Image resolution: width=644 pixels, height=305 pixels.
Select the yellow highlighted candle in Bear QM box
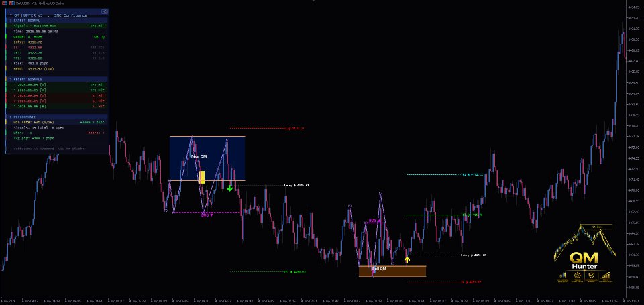[202, 178]
